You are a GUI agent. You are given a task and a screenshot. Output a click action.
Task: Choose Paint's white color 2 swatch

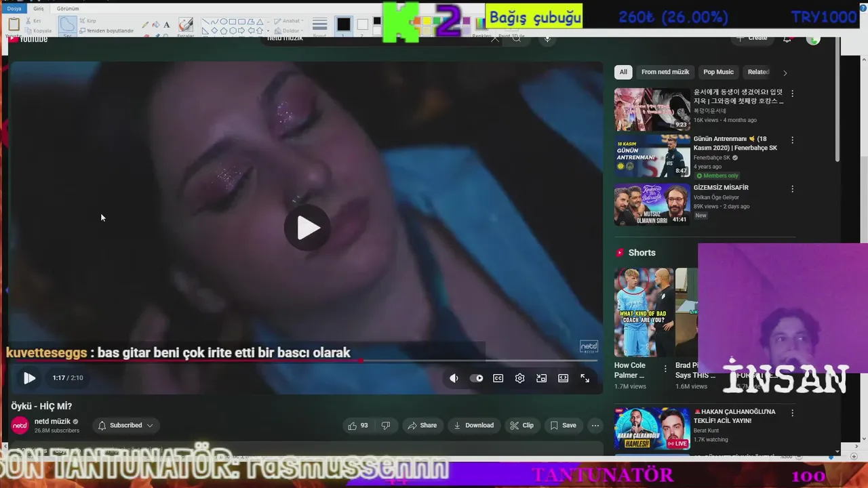363,25
